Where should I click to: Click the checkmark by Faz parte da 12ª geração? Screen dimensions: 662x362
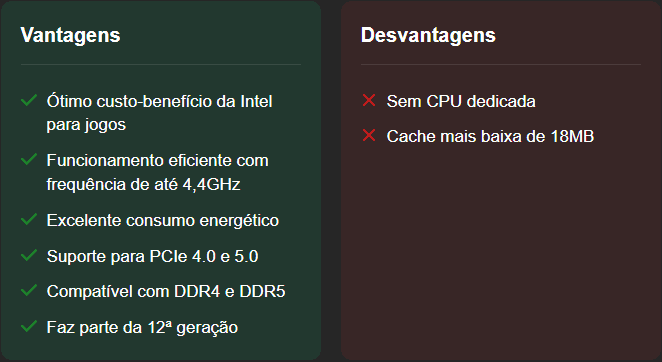29,327
